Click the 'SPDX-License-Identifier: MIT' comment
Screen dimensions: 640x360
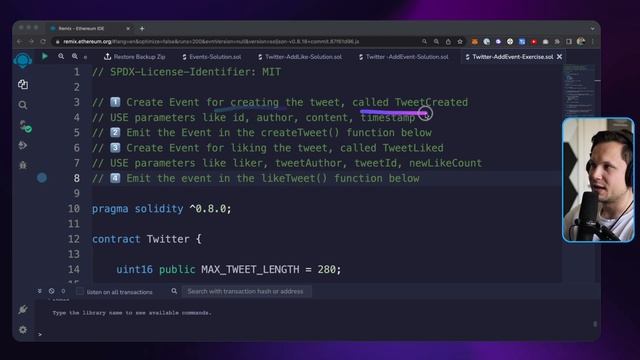click(196, 72)
